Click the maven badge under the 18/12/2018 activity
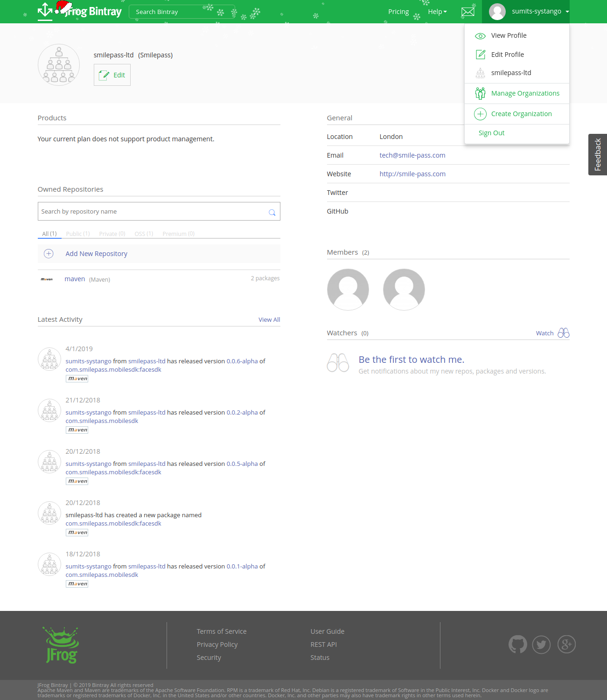The height and width of the screenshot is (700, 607). tap(77, 584)
